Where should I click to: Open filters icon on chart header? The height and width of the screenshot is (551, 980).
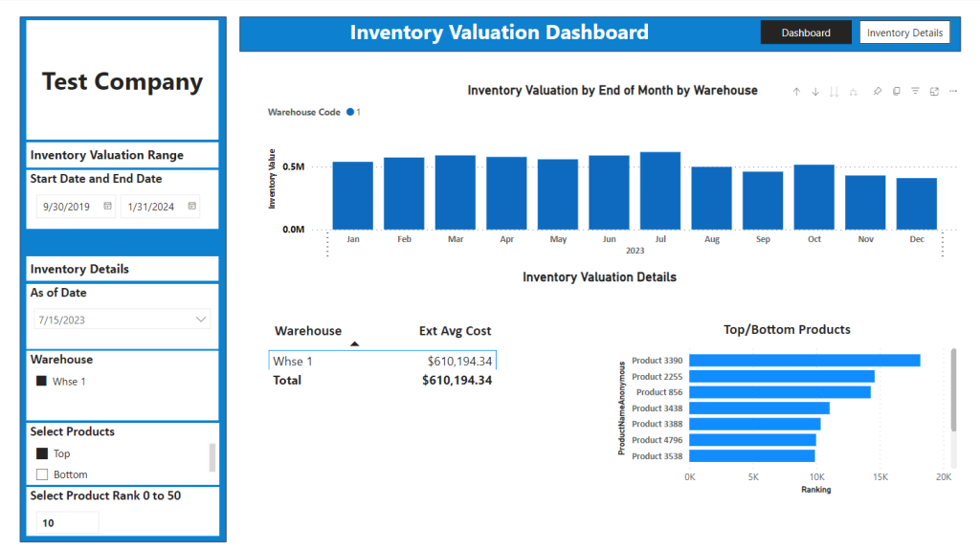click(x=915, y=91)
